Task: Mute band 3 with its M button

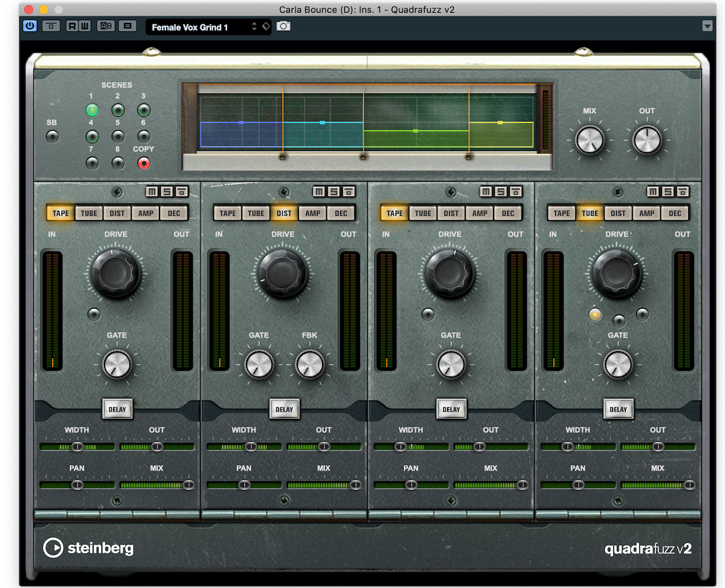Action: tap(486, 192)
